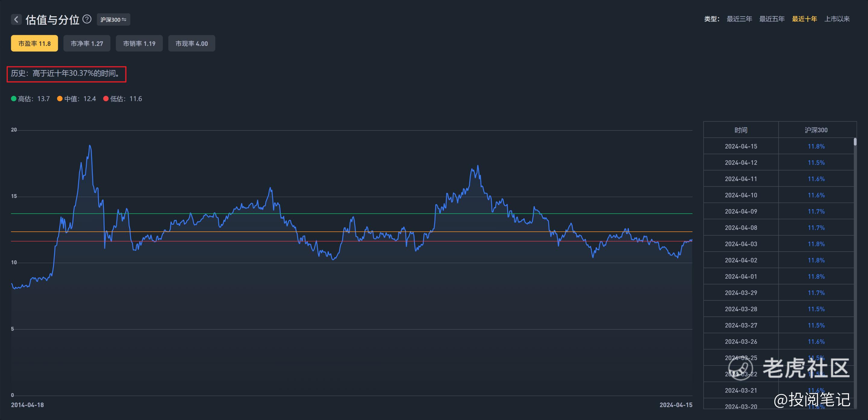The width and height of the screenshot is (868, 420).
Task: Click the red 低估 legend dot
Action: click(106, 99)
